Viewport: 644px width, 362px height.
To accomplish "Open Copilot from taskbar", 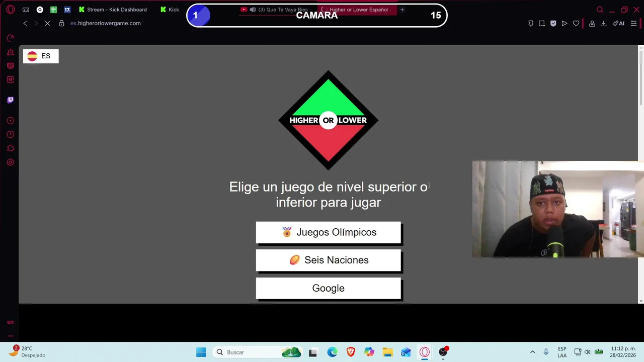I will (369, 352).
